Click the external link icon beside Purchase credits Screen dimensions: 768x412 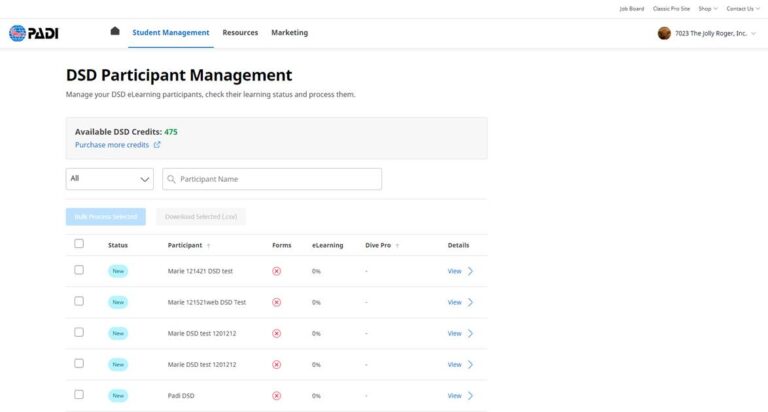(157, 145)
